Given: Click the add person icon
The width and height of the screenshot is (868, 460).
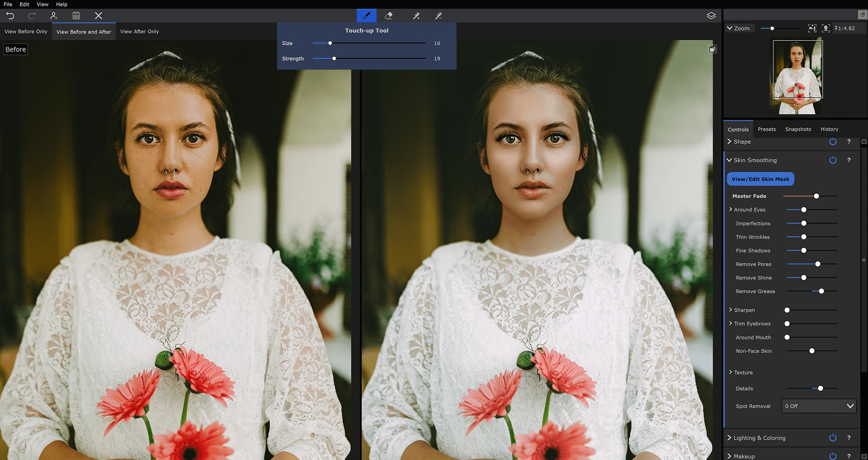Looking at the screenshot, I should pos(54,16).
